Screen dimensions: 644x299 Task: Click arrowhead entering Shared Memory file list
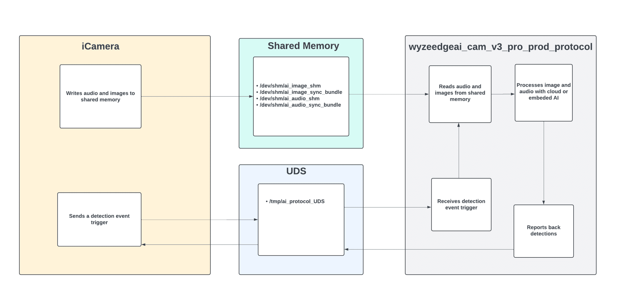click(251, 96)
